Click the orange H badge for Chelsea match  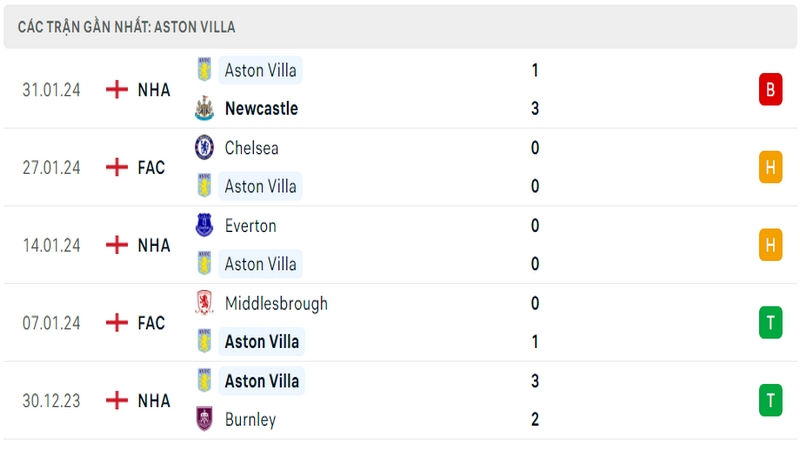[x=770, y=167]
